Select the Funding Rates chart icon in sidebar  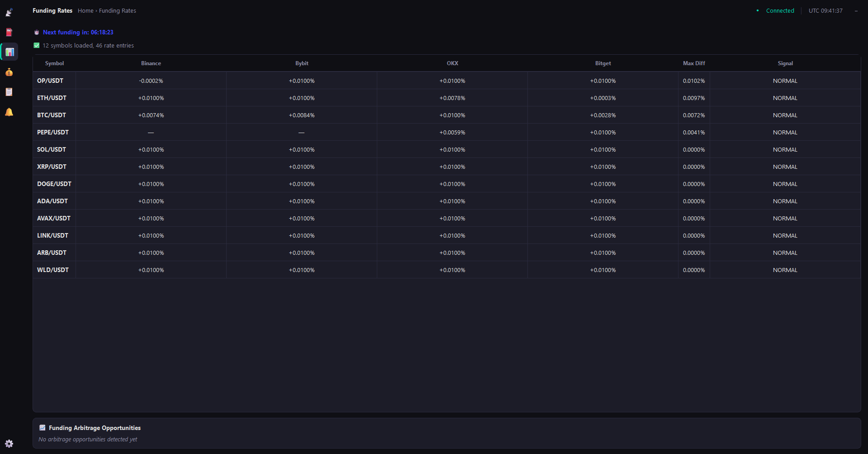coord(9,52)
